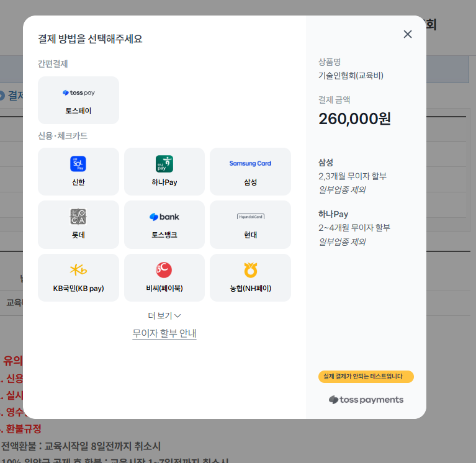Select 토스뱅크 label
Image resolution: width=476 pixels, height=463 pixels.
click(x=164, y=235)
